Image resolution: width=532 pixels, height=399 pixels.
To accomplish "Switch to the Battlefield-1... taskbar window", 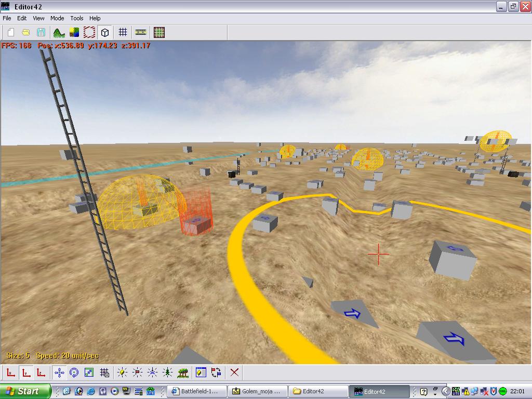I will tap(197, 391).
